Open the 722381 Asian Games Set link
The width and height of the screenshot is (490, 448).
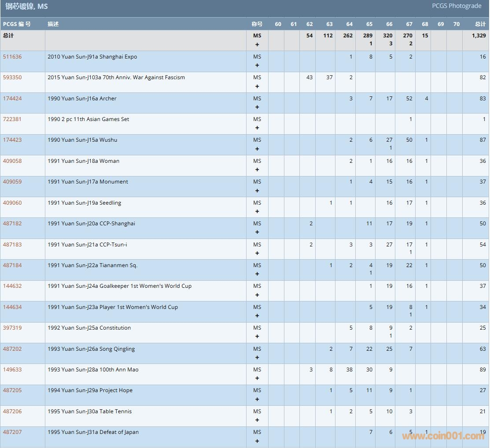[x=12, y=119]
